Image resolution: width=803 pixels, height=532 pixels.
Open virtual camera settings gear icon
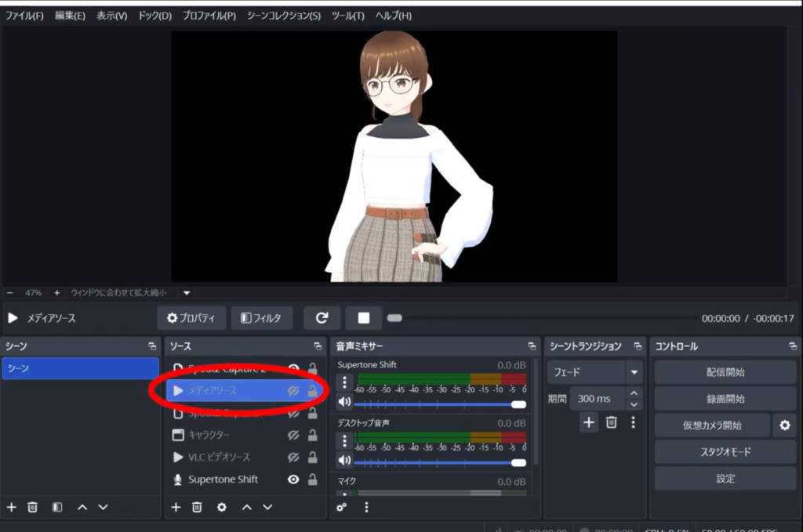[x=783, y=425]
